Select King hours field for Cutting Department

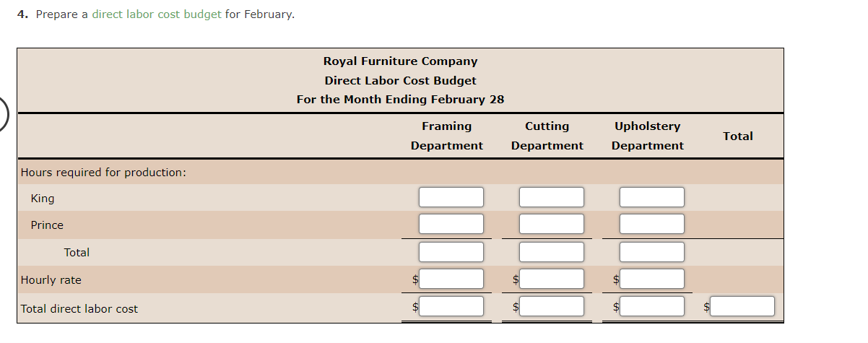(552, 197)
